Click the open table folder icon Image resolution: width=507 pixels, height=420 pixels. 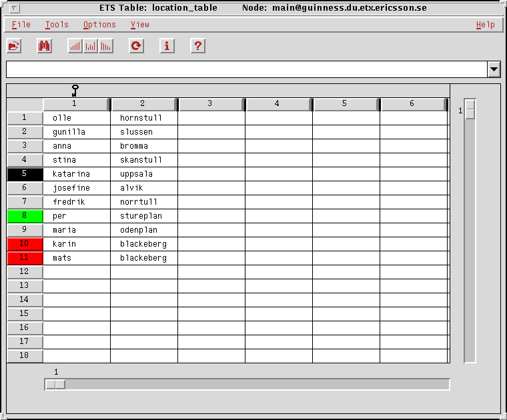pos(14,46)
